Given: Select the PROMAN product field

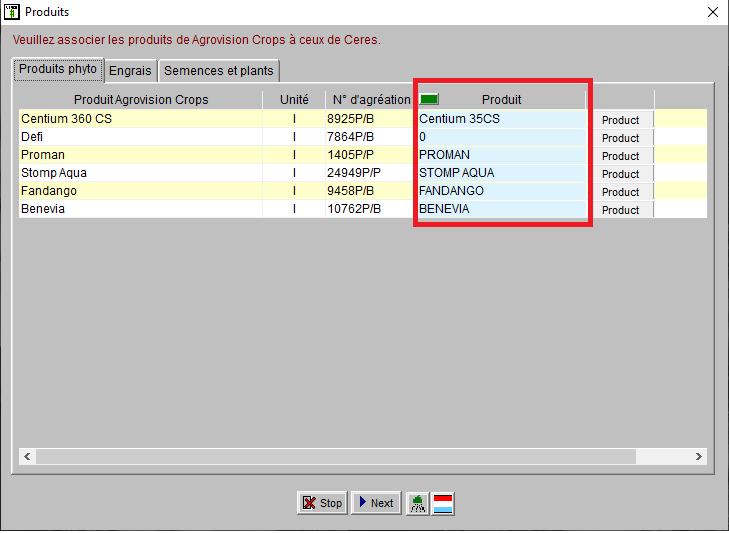Looking at the screenshot, I should pos(501,155).
